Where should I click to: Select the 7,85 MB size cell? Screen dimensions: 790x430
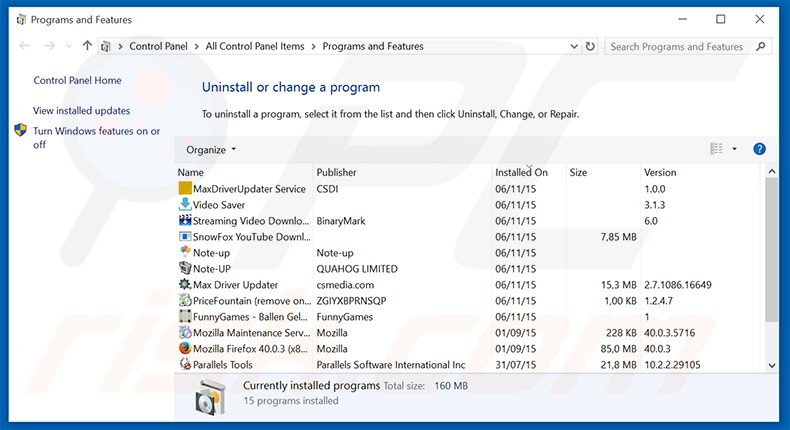coord(618,237)
